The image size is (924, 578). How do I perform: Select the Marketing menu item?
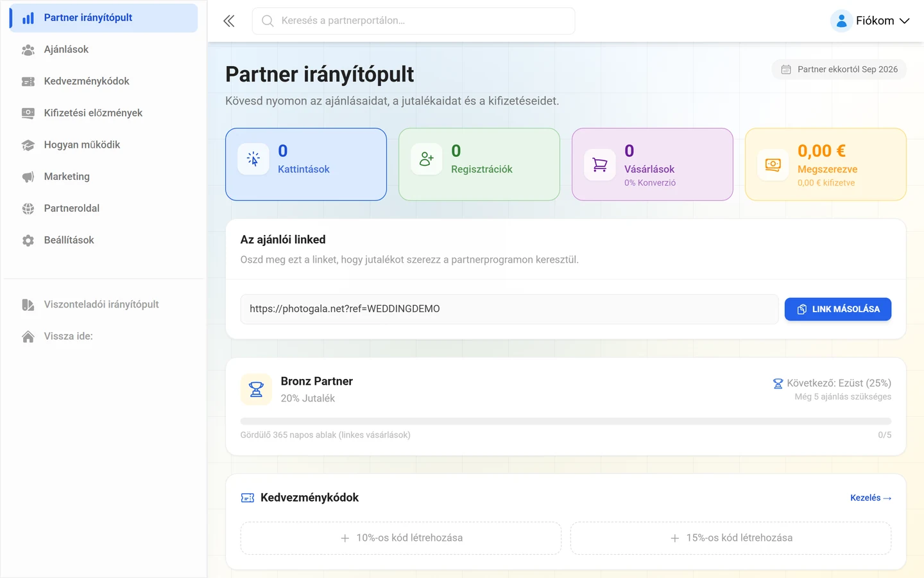104,177
